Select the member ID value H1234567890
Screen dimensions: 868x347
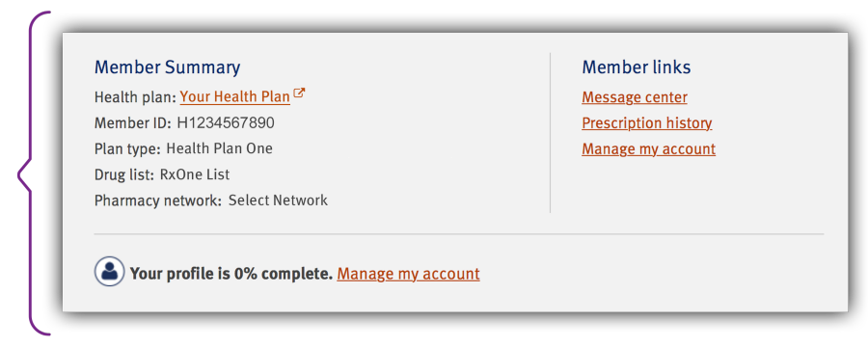tap(226, 122)
